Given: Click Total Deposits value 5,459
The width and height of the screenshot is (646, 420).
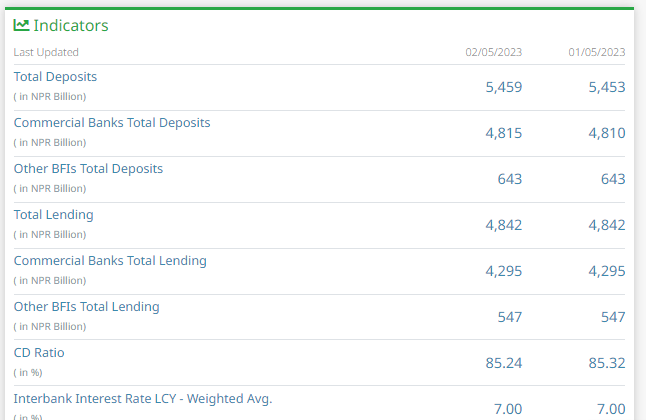Looking at the screenshot, I should click(x=503, y=87).
